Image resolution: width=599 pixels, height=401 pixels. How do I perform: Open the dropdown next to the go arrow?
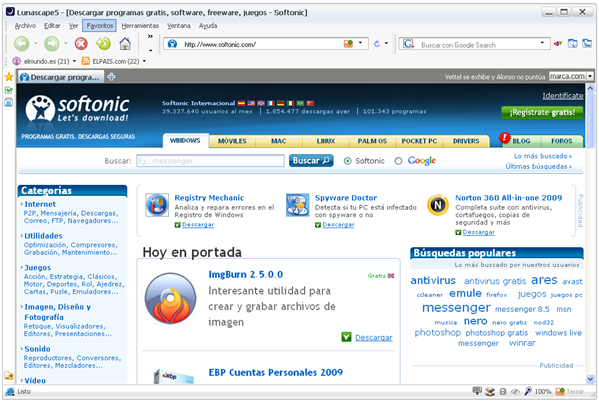click(x=386, y=44)
